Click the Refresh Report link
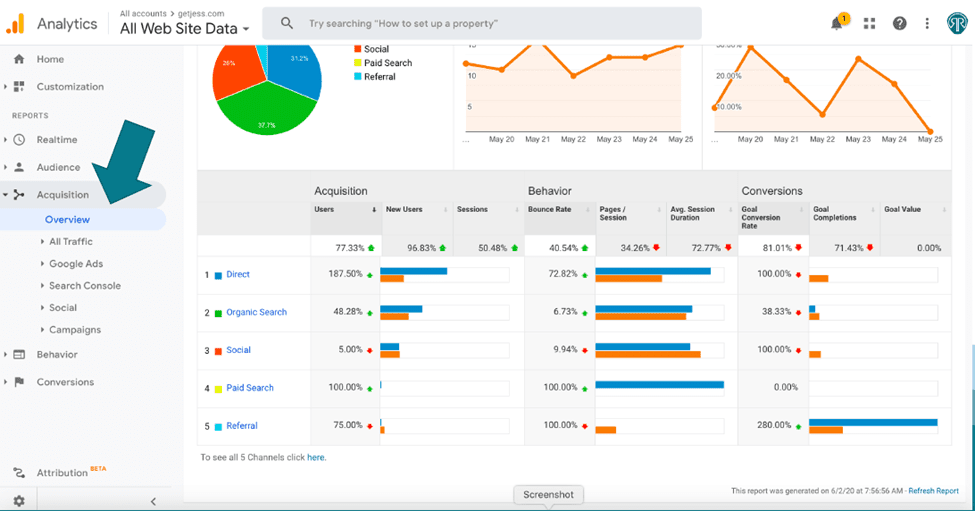Screen dimensions: 975x511 coord(933,491)
